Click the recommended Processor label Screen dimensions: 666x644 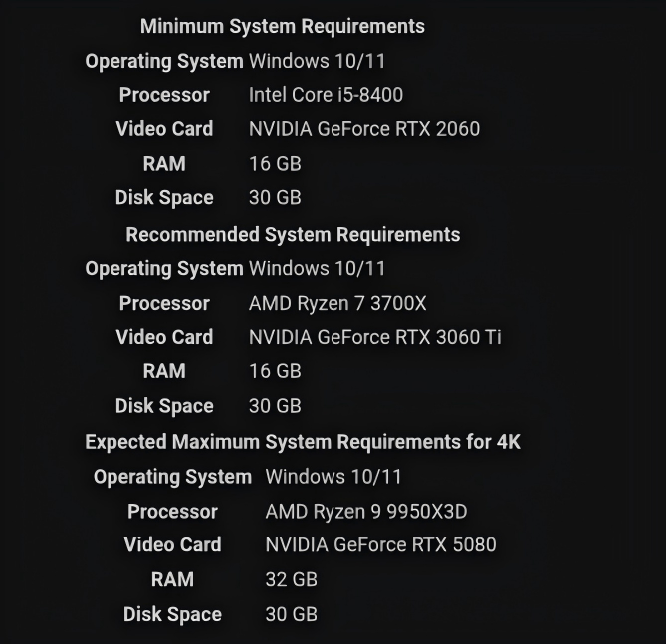[x=164, y=304]
